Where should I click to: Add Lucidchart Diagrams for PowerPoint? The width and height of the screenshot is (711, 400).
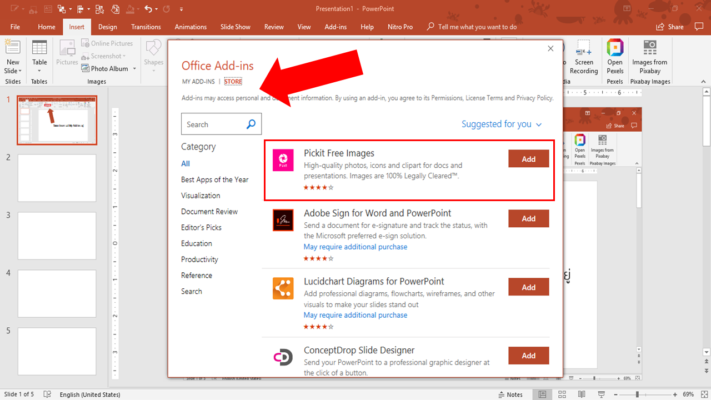(528, 287)
